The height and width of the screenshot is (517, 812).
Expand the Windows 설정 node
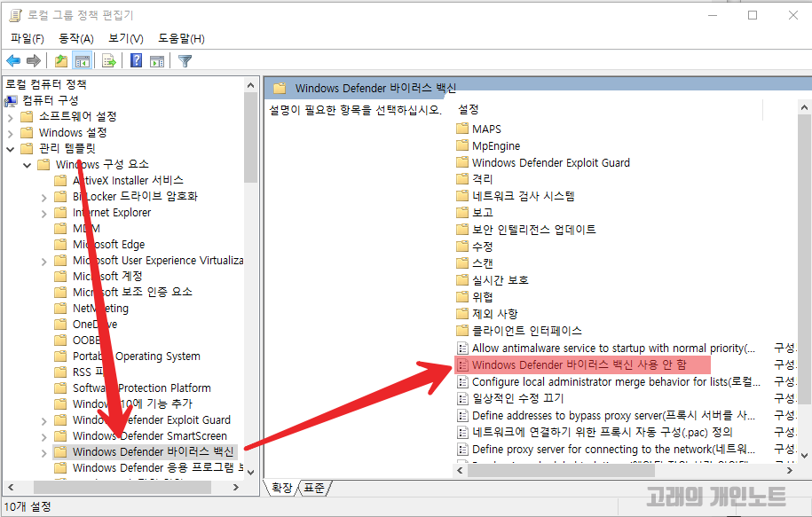(x=11, y=134)
